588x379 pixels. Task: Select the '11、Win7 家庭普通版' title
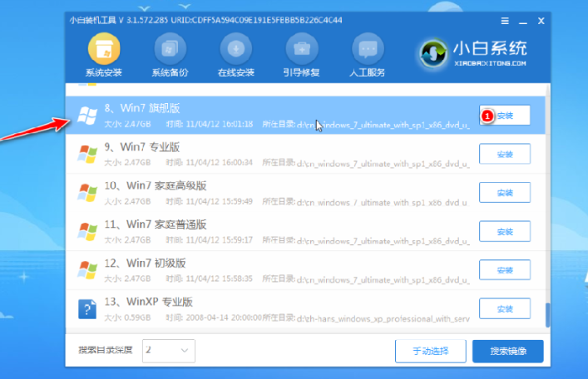click(x=156, y=224)
